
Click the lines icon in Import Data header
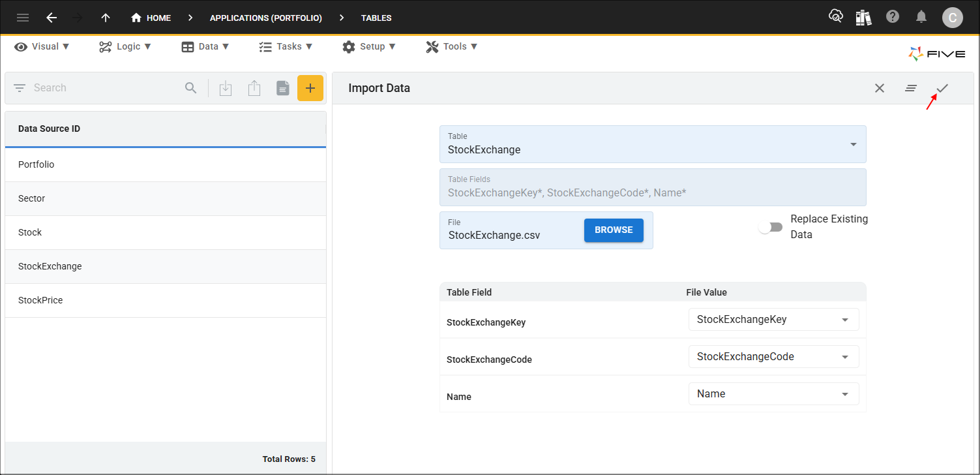click(x=911, y=88)
